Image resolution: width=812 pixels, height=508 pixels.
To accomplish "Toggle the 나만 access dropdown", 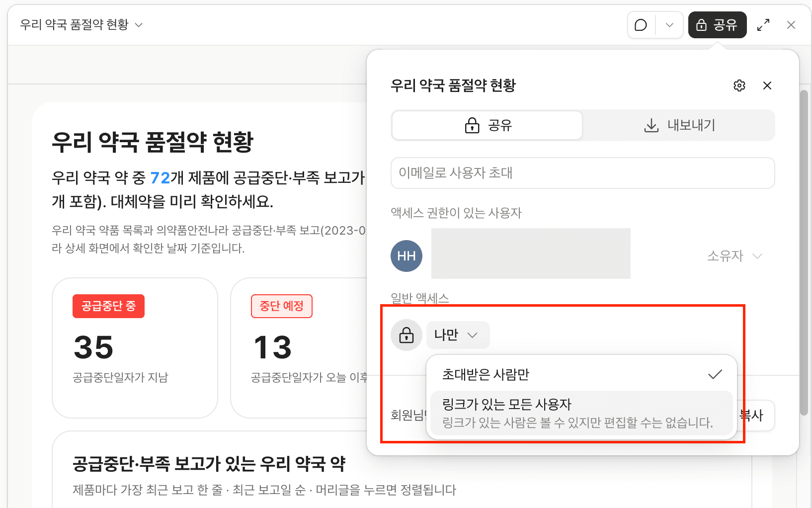I will click(x=457, y=335).
